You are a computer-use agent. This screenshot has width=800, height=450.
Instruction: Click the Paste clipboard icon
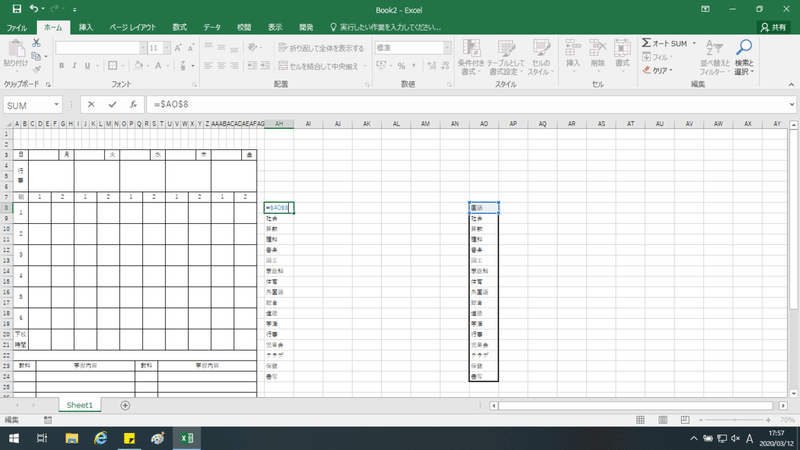pos(16,49)
